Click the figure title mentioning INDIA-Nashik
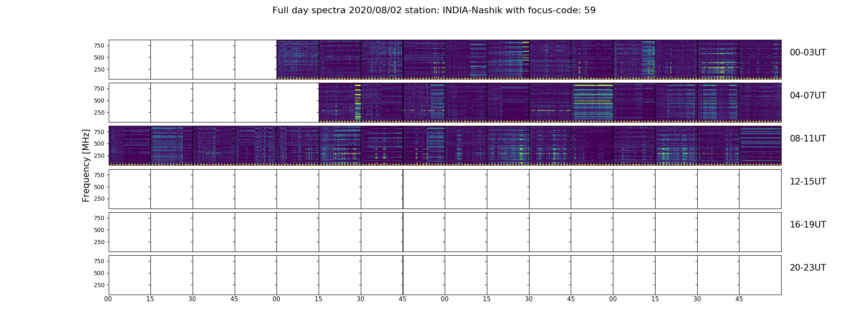 434,10
